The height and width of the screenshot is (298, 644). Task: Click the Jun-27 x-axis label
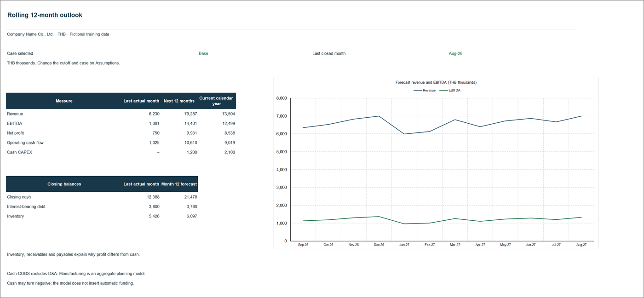coord(531,245)
